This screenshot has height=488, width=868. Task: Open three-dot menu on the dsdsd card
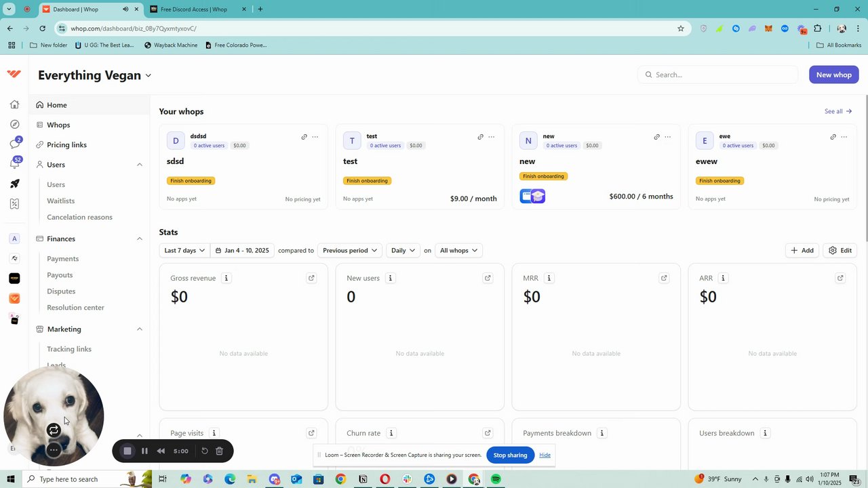pyautogui.click(x=315, y=137)
